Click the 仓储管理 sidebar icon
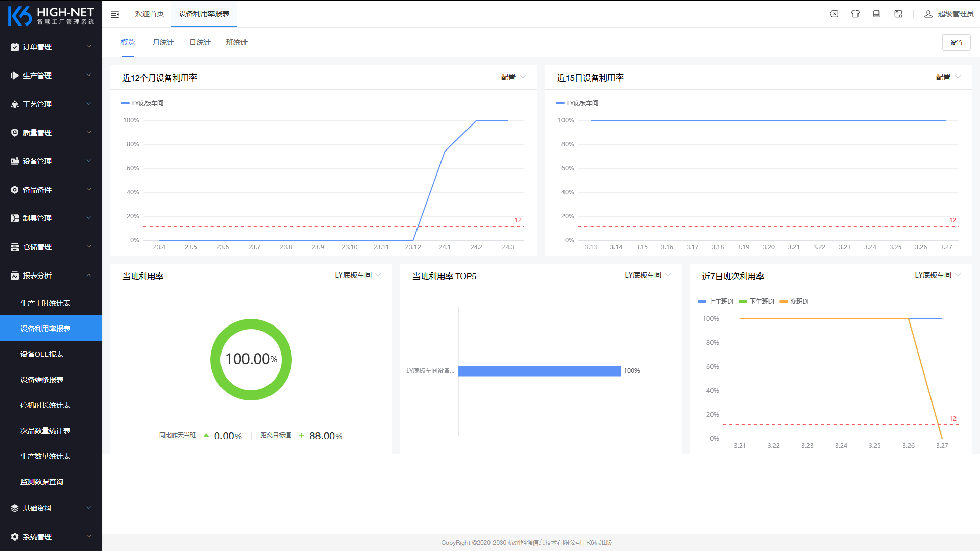Screen dimensions: 980x551 [x=15, y=247]
